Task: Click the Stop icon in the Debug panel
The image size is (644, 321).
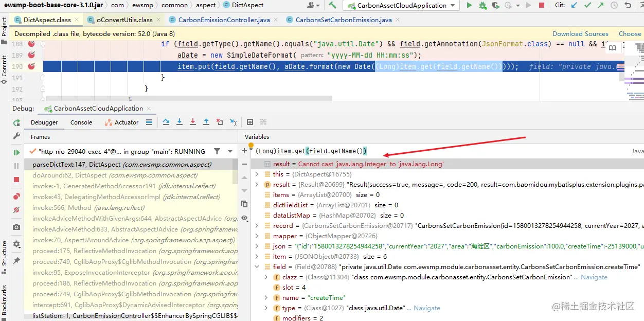Action: point(16,180)
